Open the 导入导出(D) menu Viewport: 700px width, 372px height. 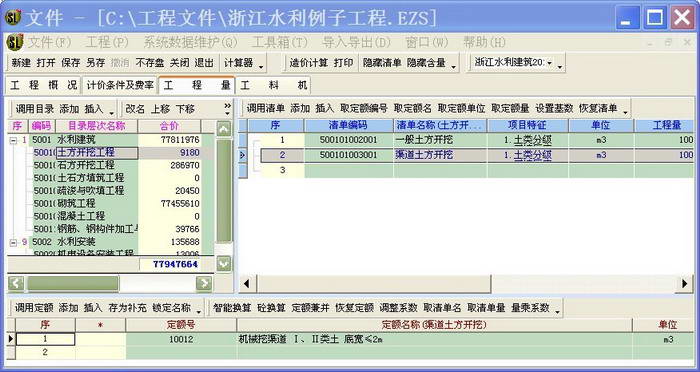coord(356,42)
